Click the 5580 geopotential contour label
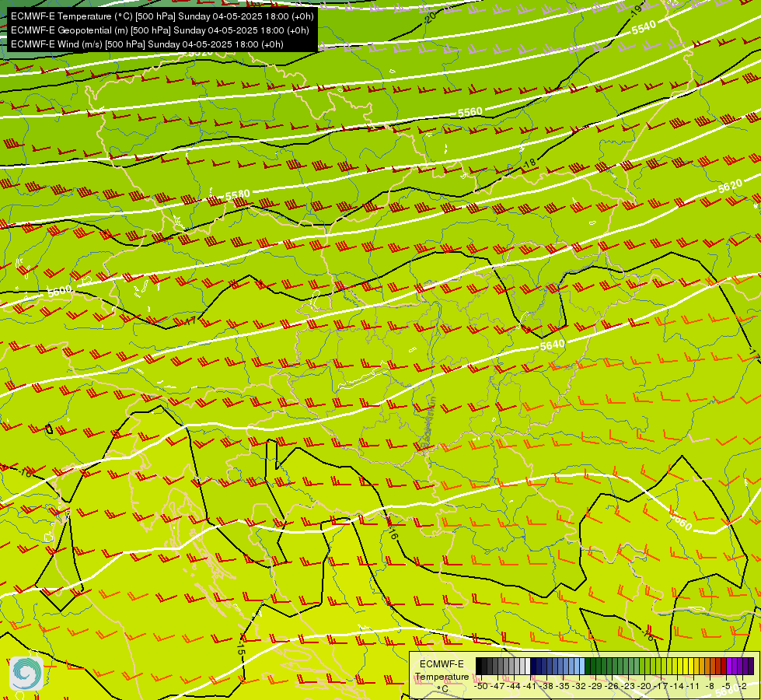The image size is (761, 700). point(237,195)
